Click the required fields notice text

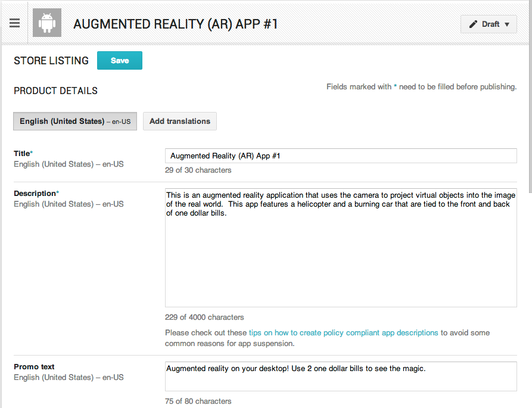[421, 87]
